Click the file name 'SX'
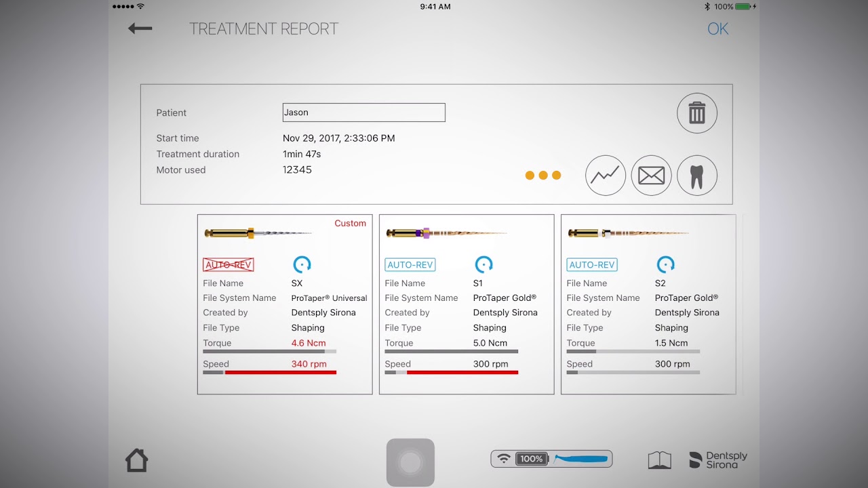Viewport: 868px width, 488px height. tap(297, 283)
